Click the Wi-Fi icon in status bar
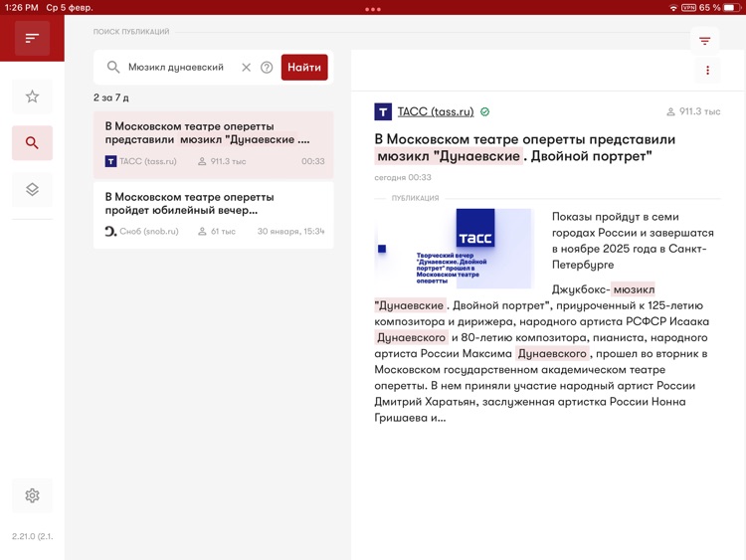The image size is (746, 560). 672,8
